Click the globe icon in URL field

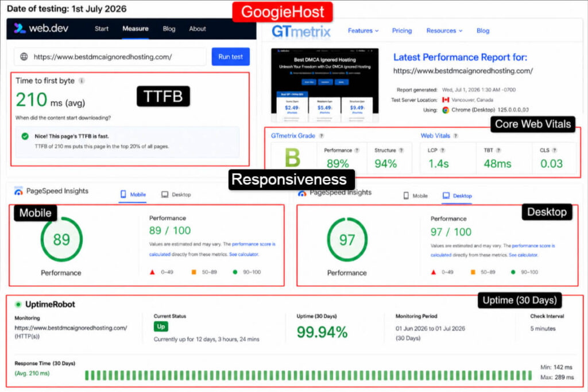pos(24,57)
